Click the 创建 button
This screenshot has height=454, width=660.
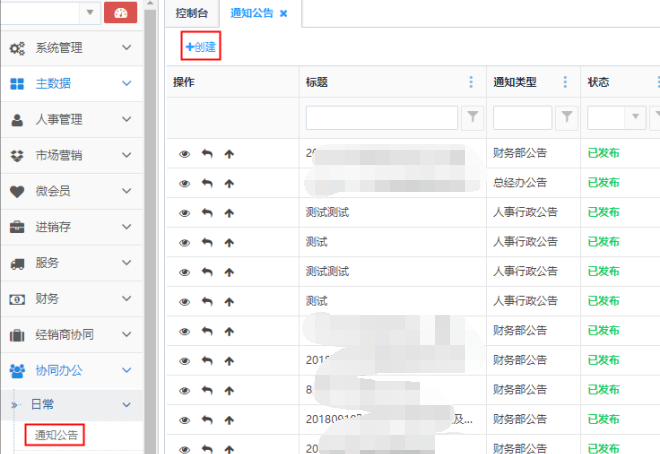click(x=201, y=46)
